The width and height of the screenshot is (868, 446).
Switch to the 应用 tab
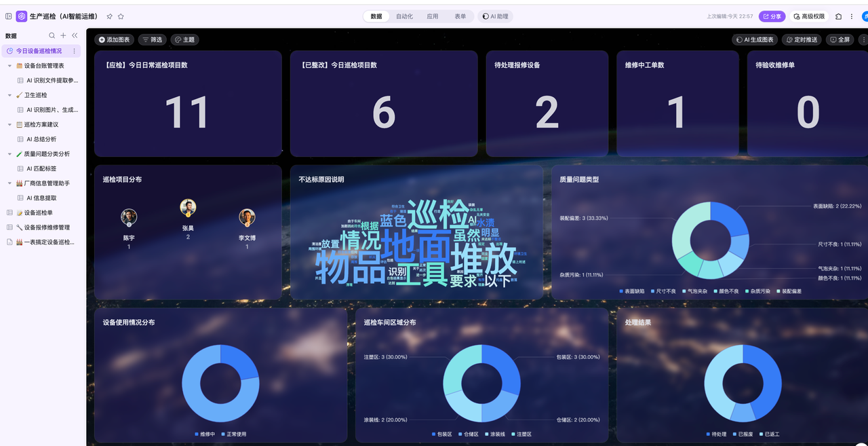tap(433, 16)
